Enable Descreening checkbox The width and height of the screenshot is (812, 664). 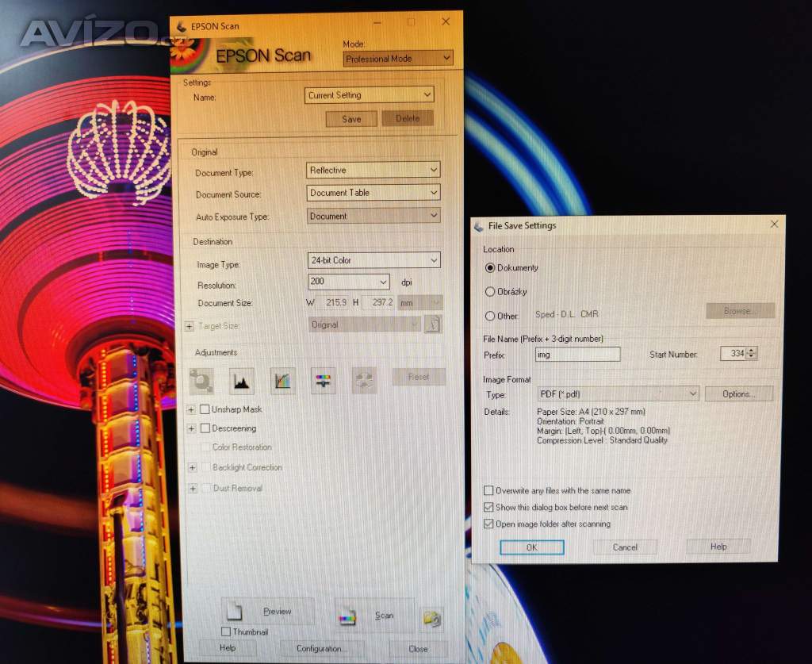[205, 428]
